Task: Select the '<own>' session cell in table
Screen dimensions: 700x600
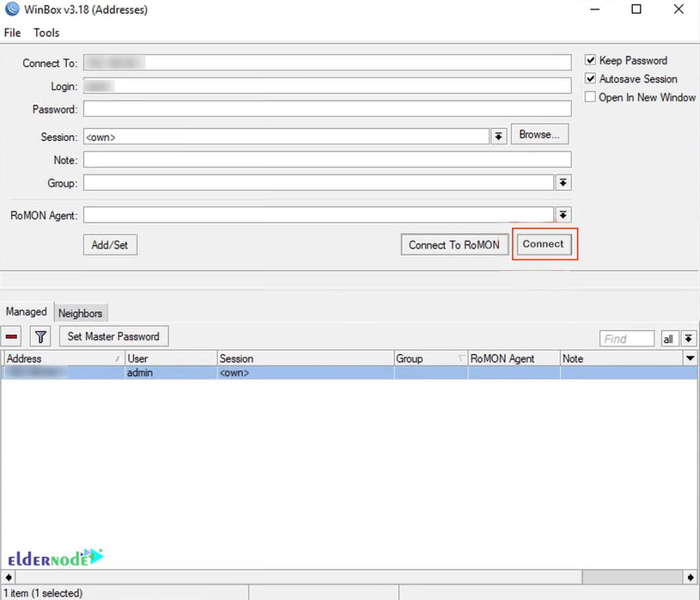Action: click(306, 373)
